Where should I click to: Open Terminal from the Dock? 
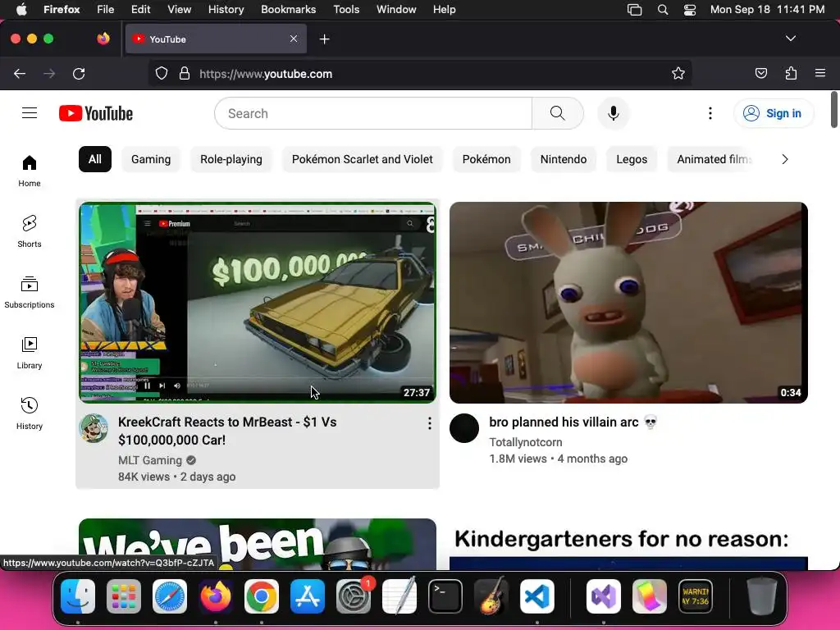tap(445, 596)
